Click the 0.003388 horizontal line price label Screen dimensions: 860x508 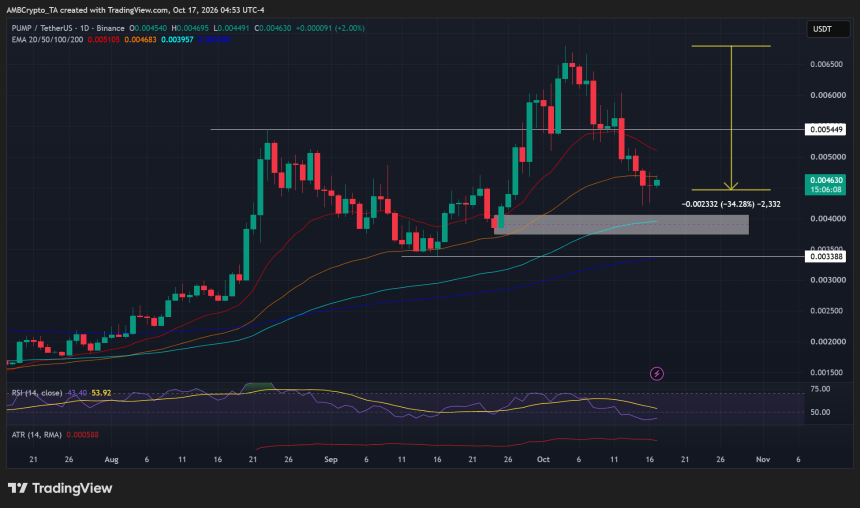[x=825, y=256]
